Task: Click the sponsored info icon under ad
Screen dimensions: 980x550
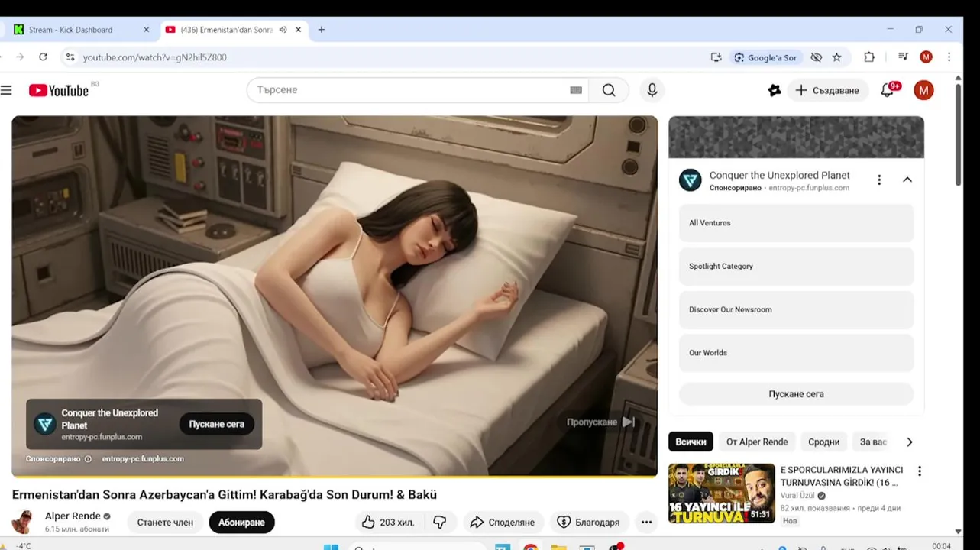Action: (x=88, y=459)
